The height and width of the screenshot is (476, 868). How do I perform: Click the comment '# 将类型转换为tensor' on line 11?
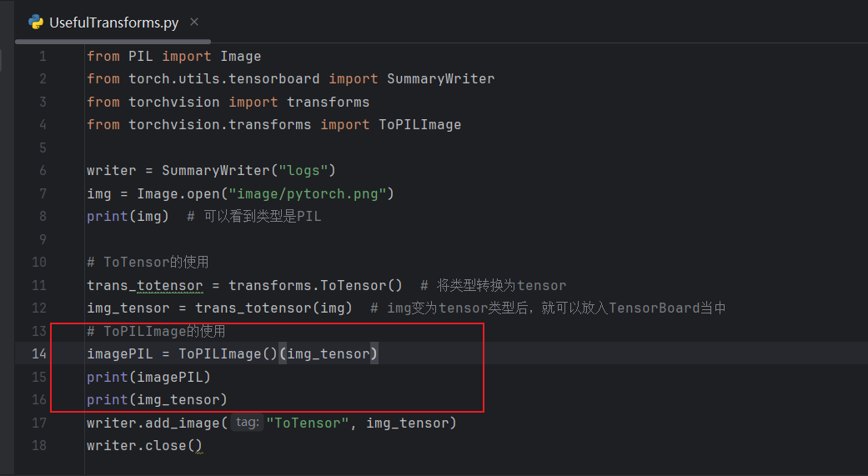point(494,286)
